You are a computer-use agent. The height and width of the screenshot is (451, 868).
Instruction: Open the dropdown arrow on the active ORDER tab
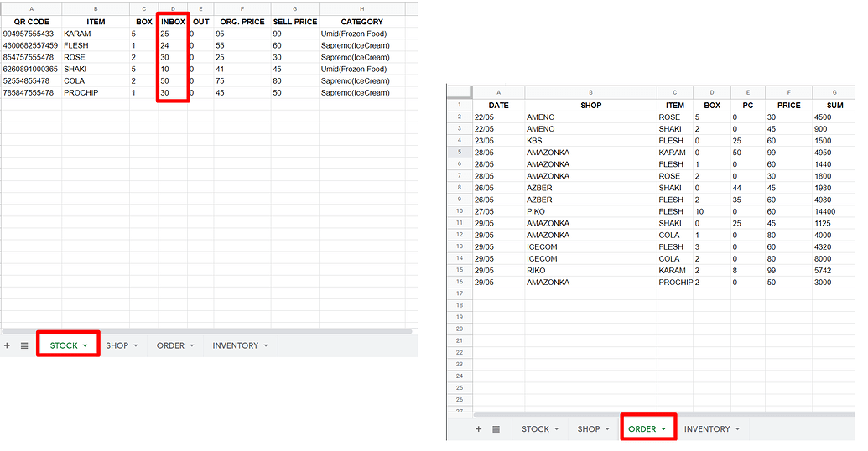point(663,429)
